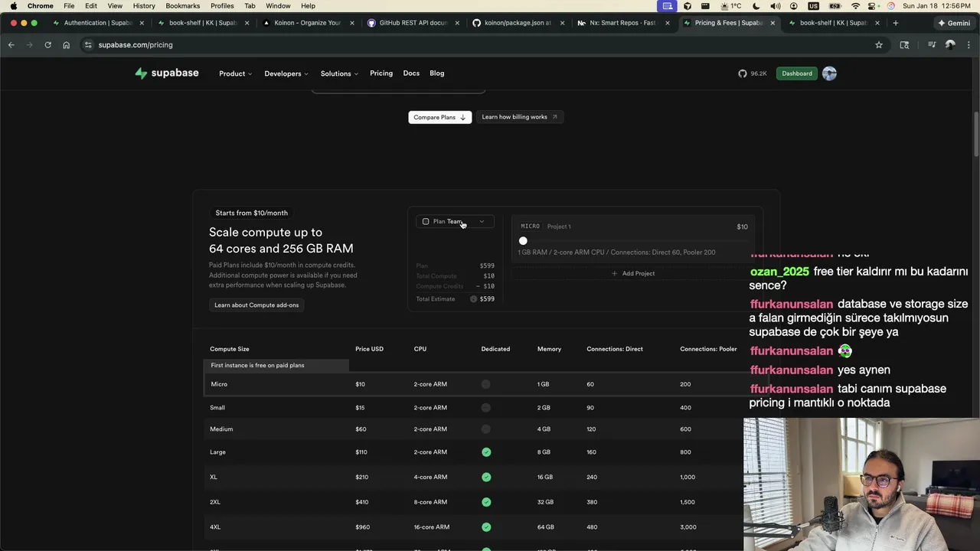Open the Profiles menu in the menu bar
The image size is (980, 551).
[x=222, y=5]
